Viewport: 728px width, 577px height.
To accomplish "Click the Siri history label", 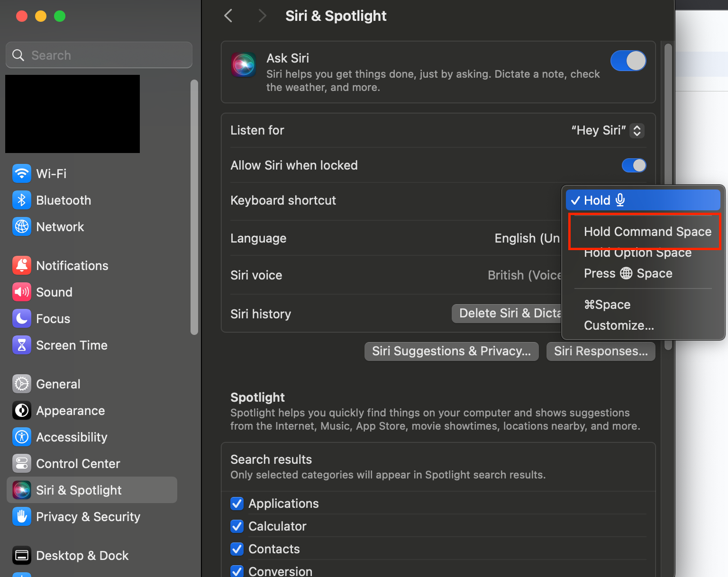I will (x=261, y=314).
